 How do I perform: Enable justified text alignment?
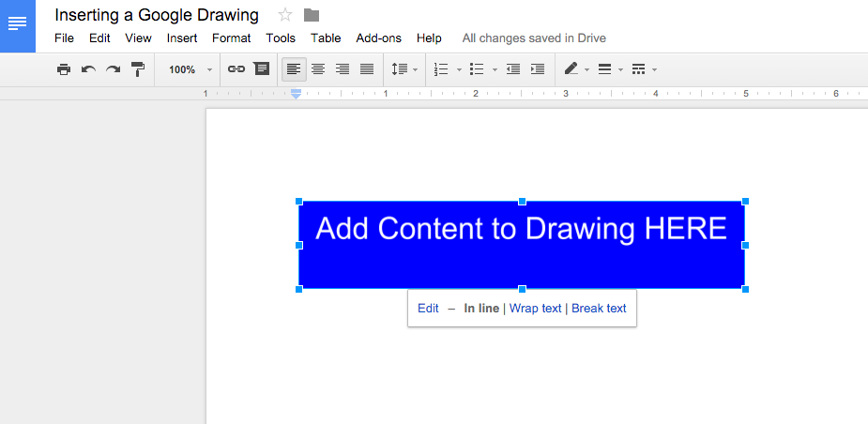tap(367, 69)
